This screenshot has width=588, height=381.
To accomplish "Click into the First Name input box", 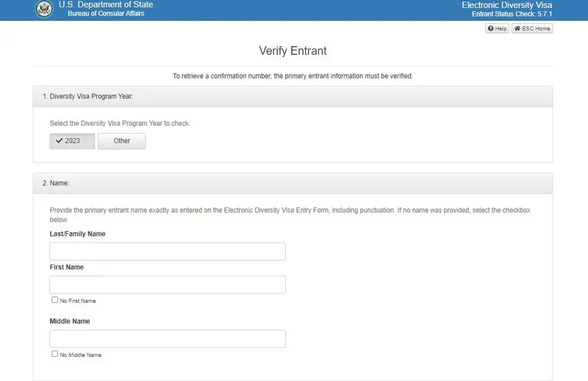I will (167, 285).
